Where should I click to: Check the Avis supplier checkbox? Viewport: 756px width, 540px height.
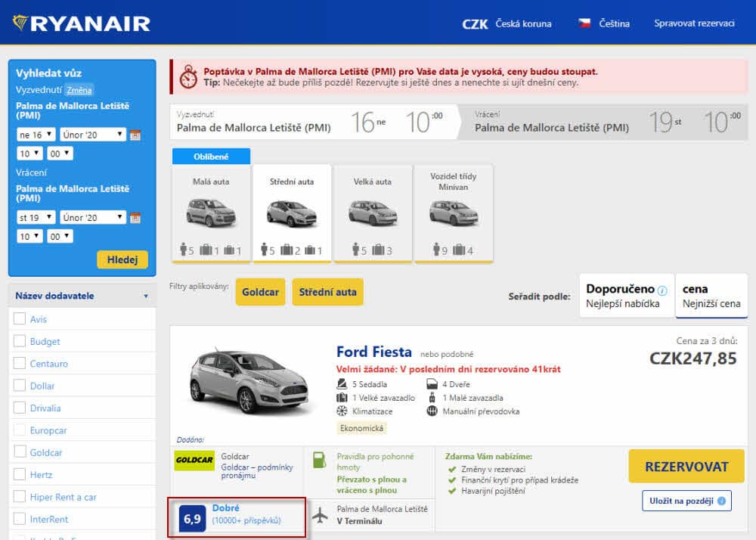pos(20,318)
